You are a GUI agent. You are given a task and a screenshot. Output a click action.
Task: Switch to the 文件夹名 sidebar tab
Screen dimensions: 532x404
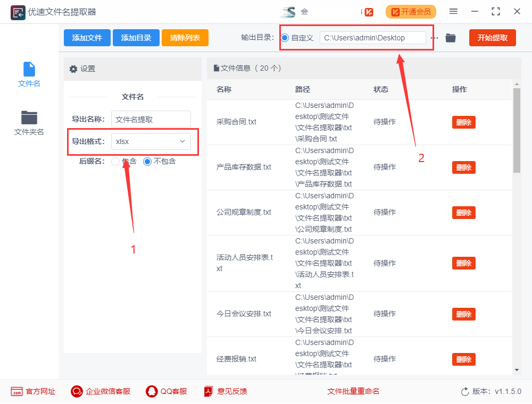[x=29, y=123]
